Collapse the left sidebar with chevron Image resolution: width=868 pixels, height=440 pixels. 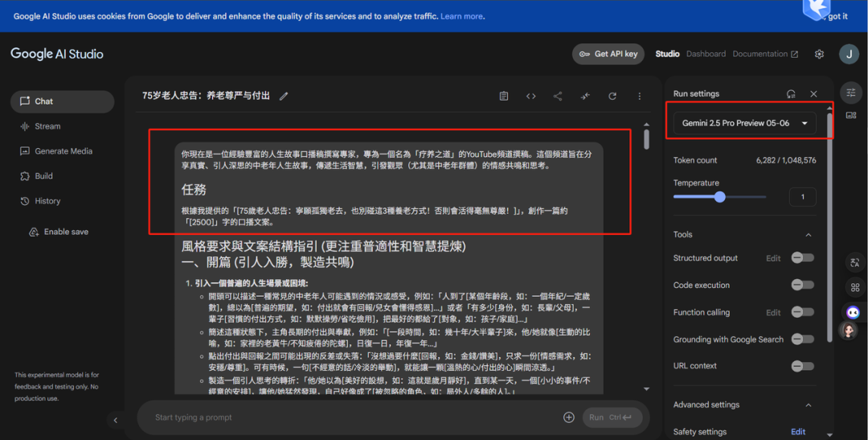(x=116, y=421)
